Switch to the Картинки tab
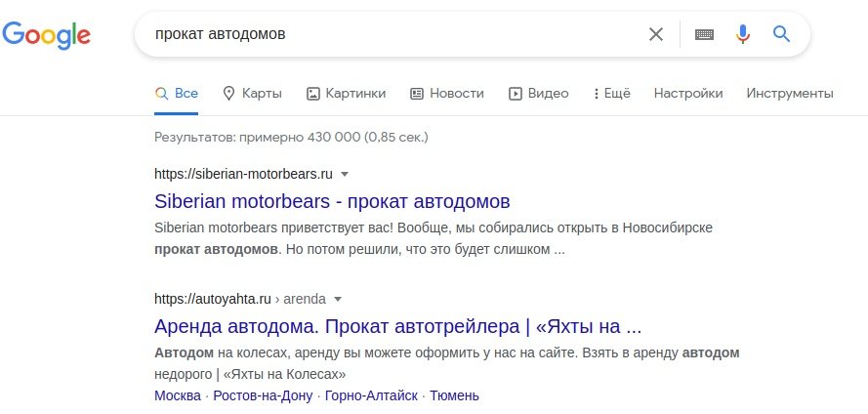 pos(346,94)
